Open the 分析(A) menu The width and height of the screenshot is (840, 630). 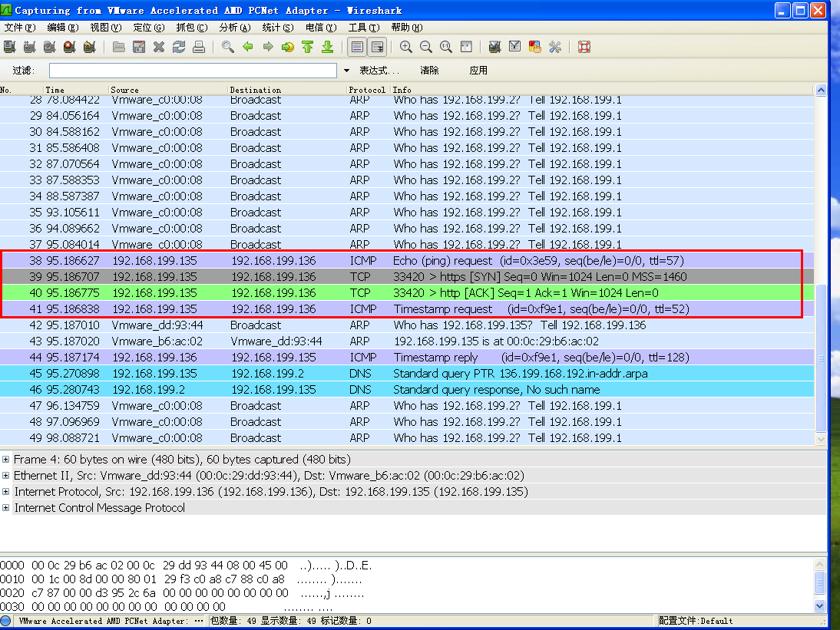coord(235,28)
